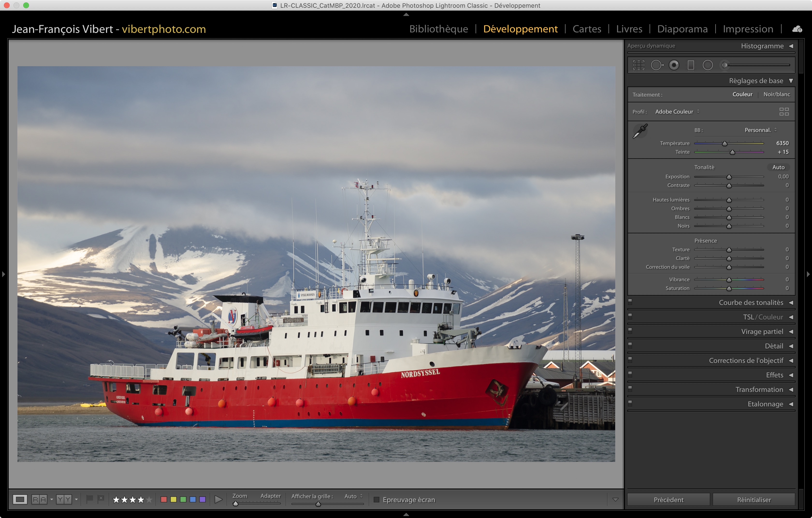
Task: Select the Graduated Filter tool
Action: 691,65
